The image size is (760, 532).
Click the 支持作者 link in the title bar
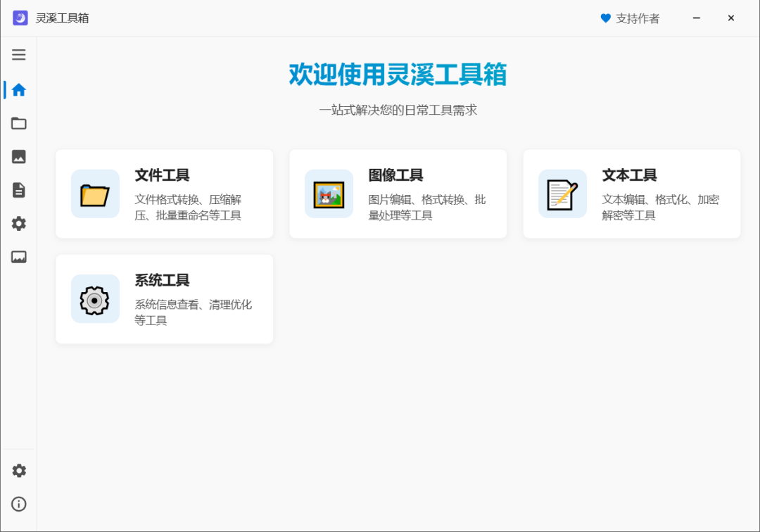[x=638, y=18]
